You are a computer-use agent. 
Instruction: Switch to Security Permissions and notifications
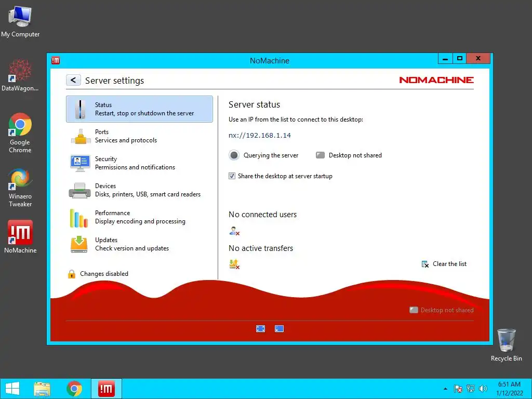tap(139, 163)
